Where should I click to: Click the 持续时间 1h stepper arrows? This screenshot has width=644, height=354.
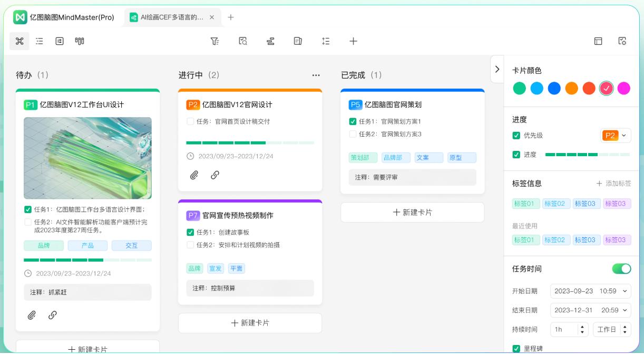(x=582, y=329)
